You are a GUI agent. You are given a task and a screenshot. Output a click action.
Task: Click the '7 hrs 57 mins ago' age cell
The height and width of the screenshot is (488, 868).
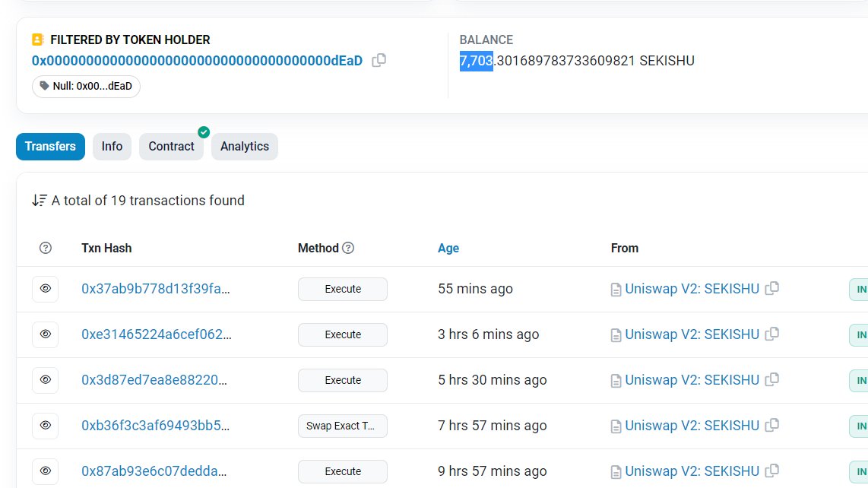492,426
